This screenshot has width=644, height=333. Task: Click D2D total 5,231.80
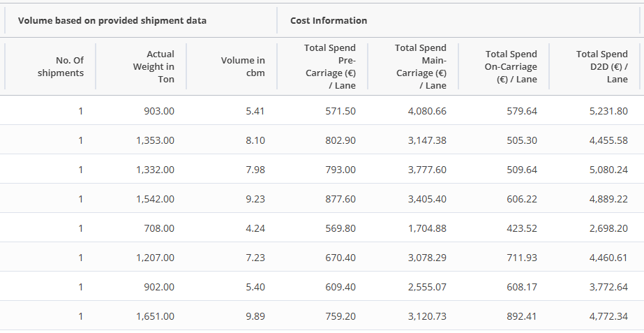click(608, 111)
